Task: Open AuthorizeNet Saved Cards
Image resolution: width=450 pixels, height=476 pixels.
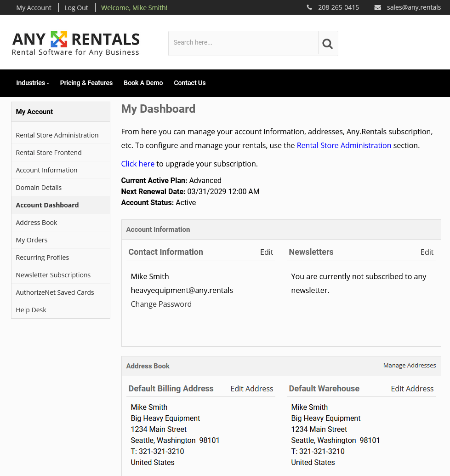Action: tap(55, 292)
